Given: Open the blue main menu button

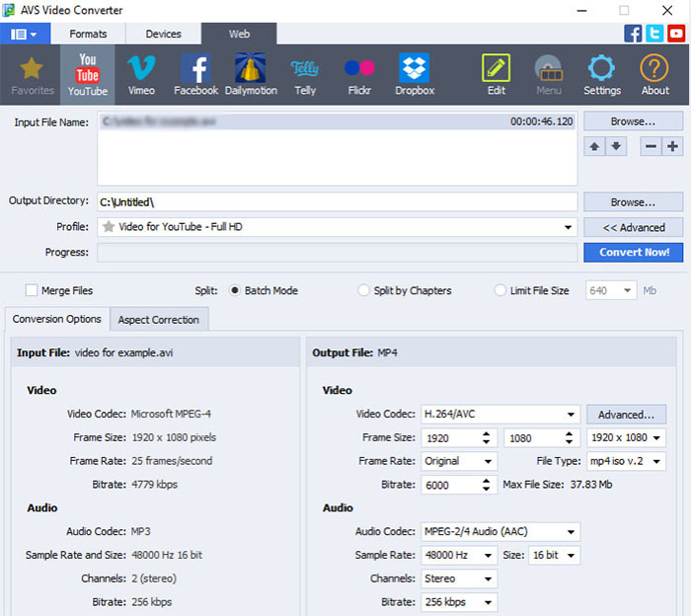Looking at the screenshot, I should click(25, 34).
